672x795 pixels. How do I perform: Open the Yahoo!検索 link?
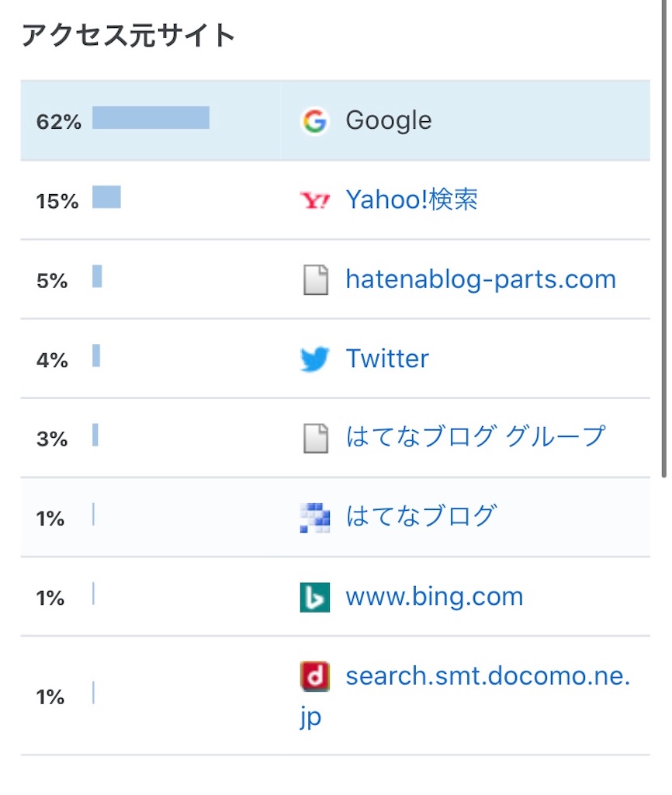pyautogui.click(x=411, y=200)
